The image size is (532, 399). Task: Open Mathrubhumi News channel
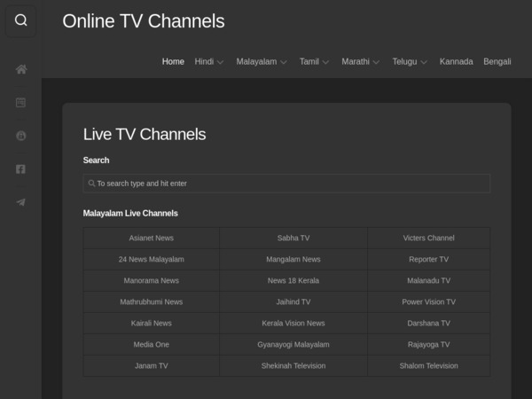tap(152, 301)
